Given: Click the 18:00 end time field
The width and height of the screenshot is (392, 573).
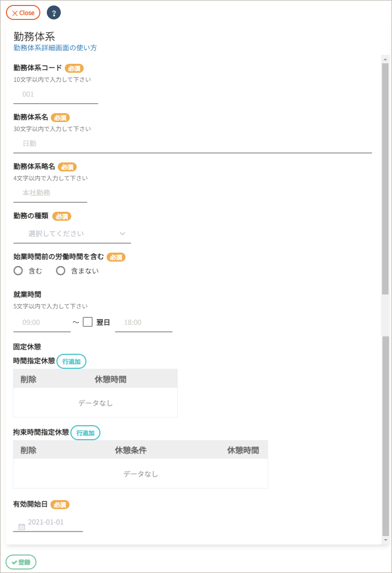Looking at the screenshot, I should pyautogui.click(x=143, y=322).
